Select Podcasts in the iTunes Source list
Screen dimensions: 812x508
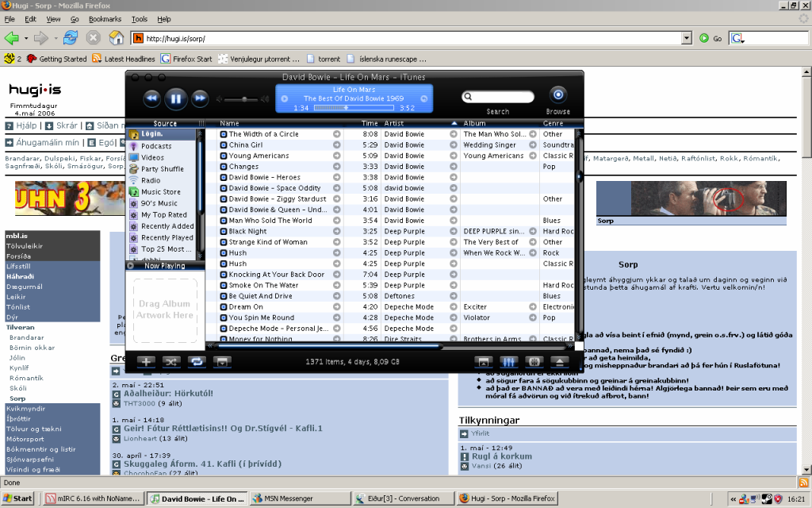[156, 146]
